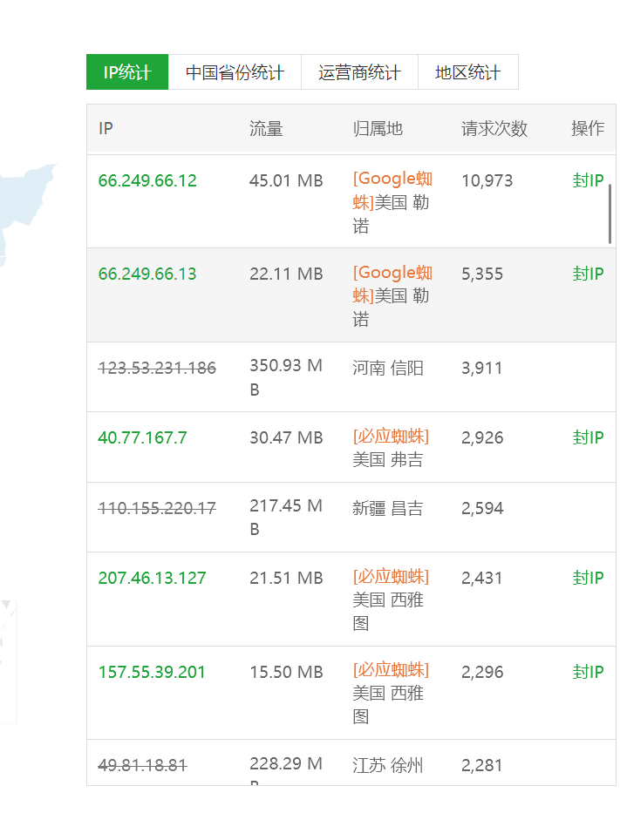The width and height of the screenshot is (620, 840).
Task: Click the 157.55.39.201 IP link
Action: point(152,672)
